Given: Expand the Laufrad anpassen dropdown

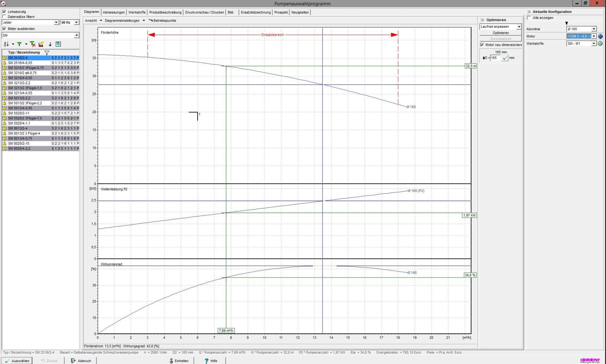Looking at the screenshot, I should 520,27.
